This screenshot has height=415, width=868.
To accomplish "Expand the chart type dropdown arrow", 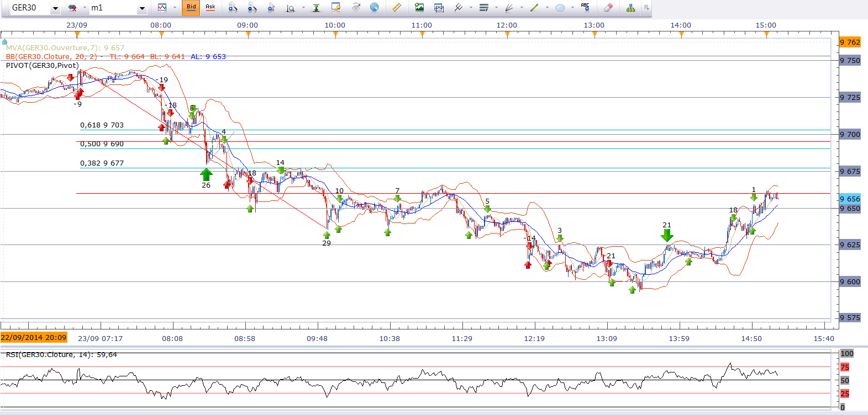I will [175, 8].
